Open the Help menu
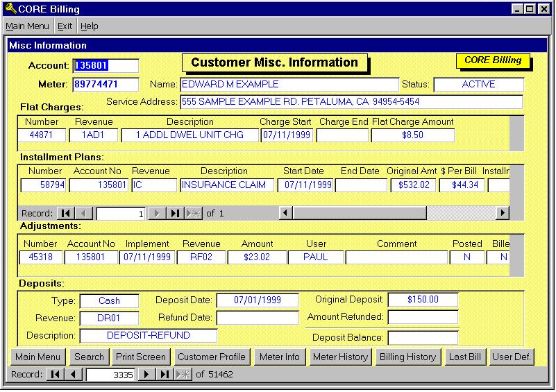Screen dimensions: 556x392 click(x=89, y=26)
